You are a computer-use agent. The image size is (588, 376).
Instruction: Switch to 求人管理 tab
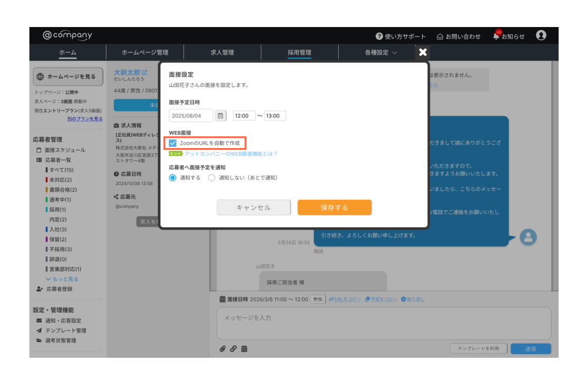coord(222,52)
